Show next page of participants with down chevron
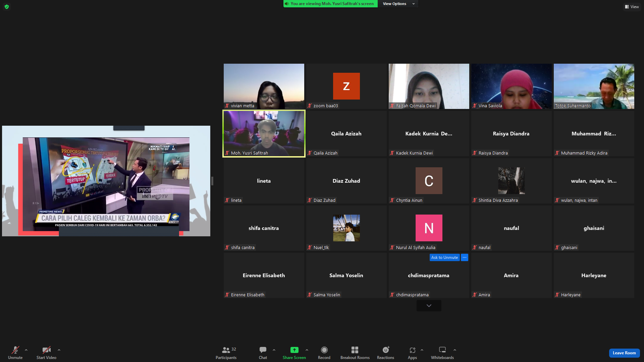 (429, 306)
